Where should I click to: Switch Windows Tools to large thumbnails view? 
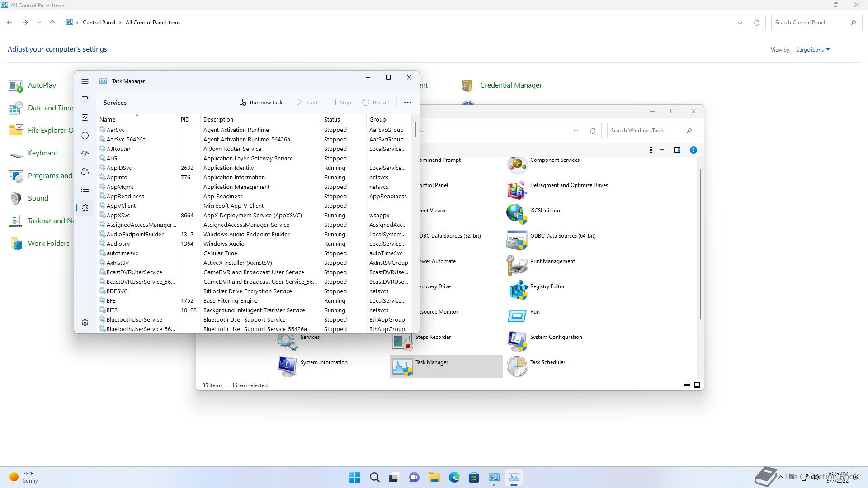point(697,385)
